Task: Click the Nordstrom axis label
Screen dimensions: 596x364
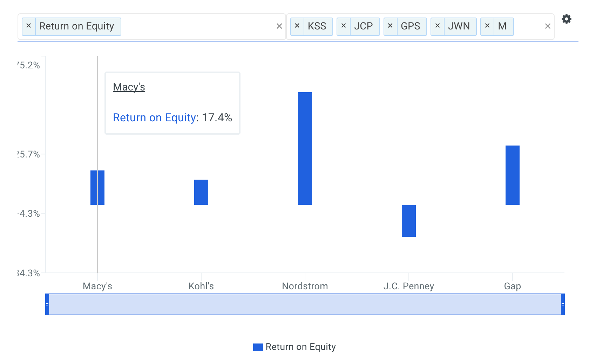Action: (x=305, y=286)
